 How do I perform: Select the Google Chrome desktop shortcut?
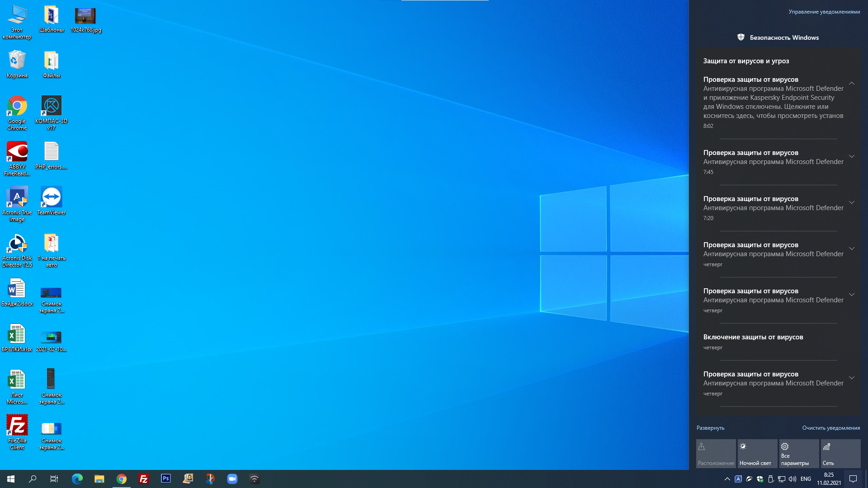point(17,113)
